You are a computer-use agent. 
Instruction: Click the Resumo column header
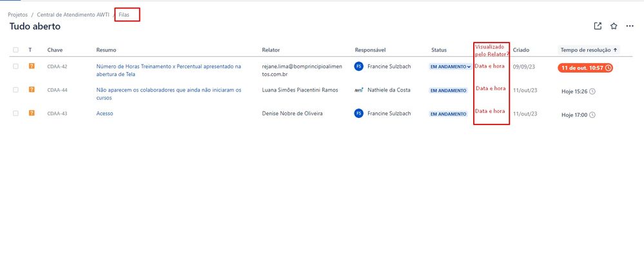pyautogui.click(x=106, y=50)
